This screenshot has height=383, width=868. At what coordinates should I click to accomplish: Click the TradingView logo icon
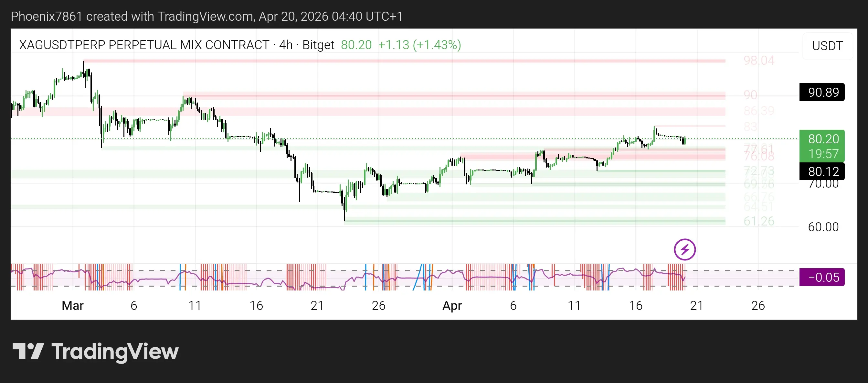pyautogui.click(x=28, y=351)
